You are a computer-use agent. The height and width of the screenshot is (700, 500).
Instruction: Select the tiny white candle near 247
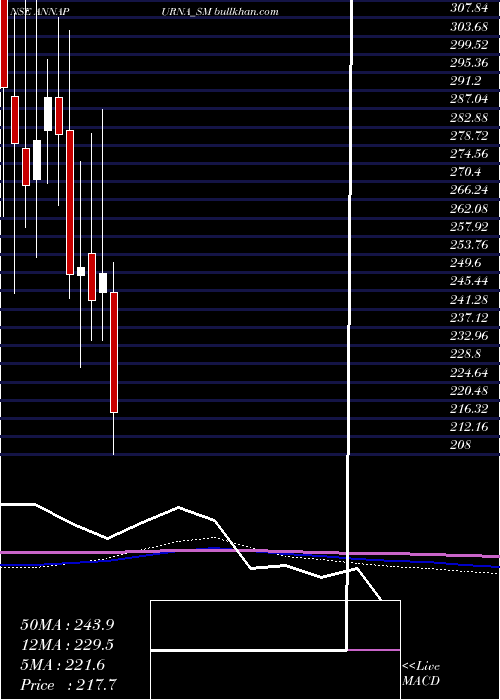pos(81,271)
